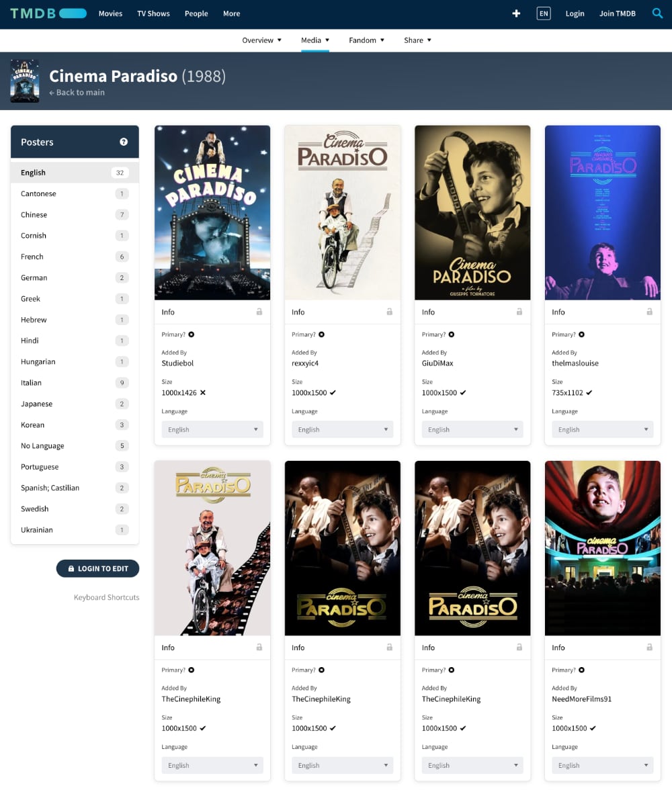
Task: Click the lock icon on thelmaslouise's poster card
Action: tap(649, 312)
